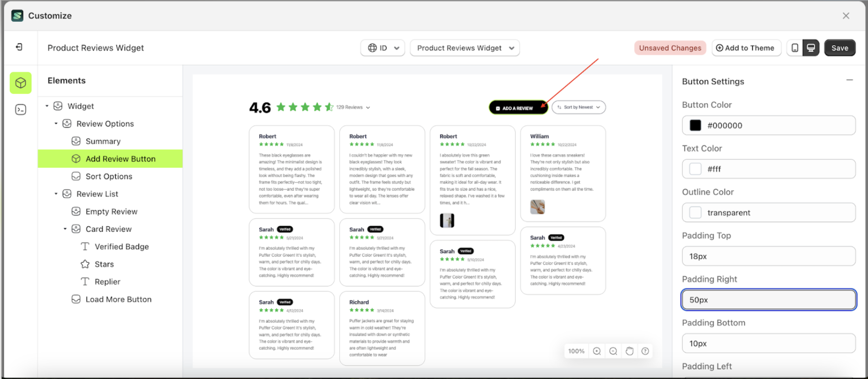The width and height of the screenshot is (868, 379).
Task: Click the 4.6 rating score in preview
Action: [x=260, y=108]
